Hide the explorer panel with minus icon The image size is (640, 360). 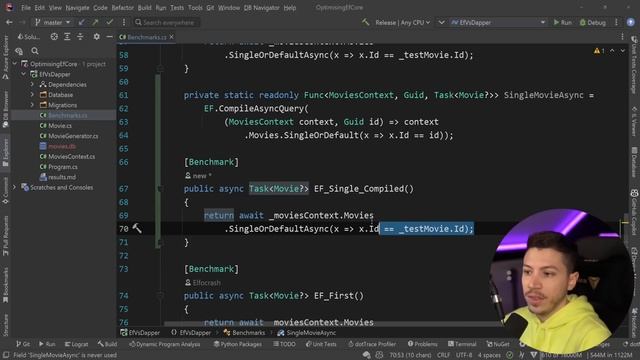[109, 37]
